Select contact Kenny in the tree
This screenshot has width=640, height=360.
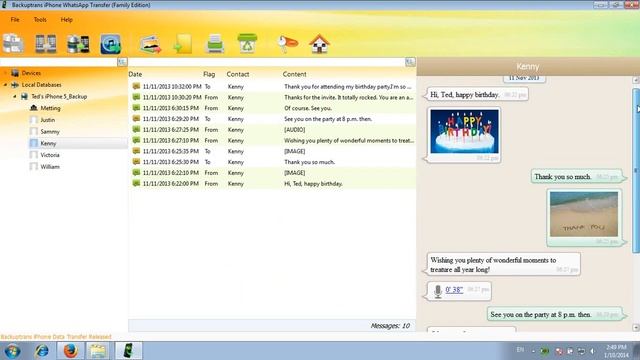point(48,144)
